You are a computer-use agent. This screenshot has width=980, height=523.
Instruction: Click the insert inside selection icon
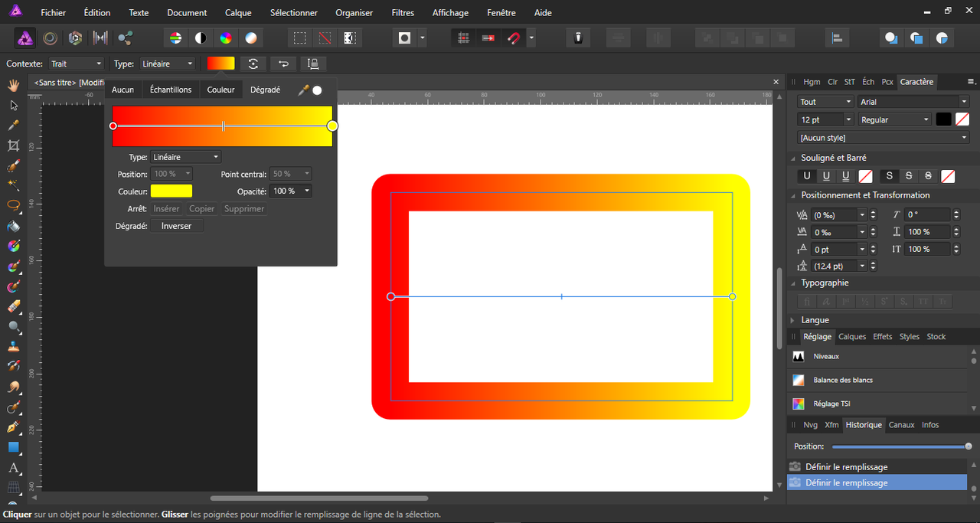coord(942,38)
